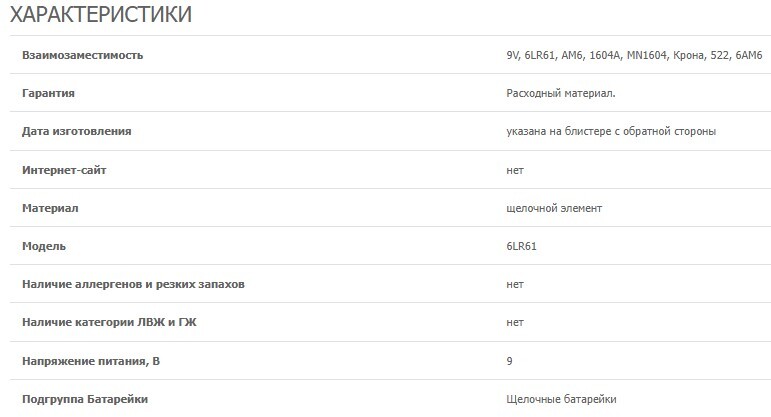Click the Интернет-сайт row label

(64, 170)
